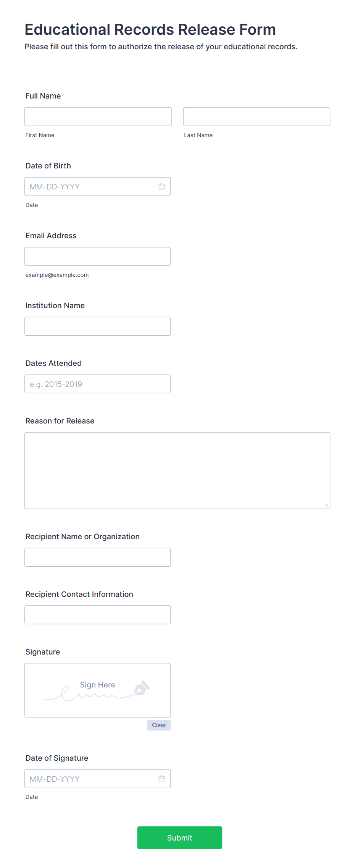This screenshot has width=355, height=868.
Task: Submit the records release form
Action: (180, 838)
